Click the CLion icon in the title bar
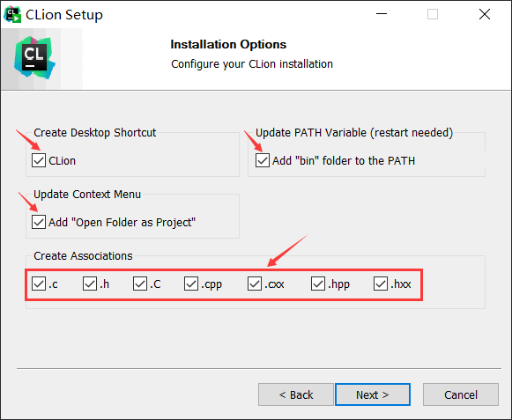512x420 pixels. 12,15
